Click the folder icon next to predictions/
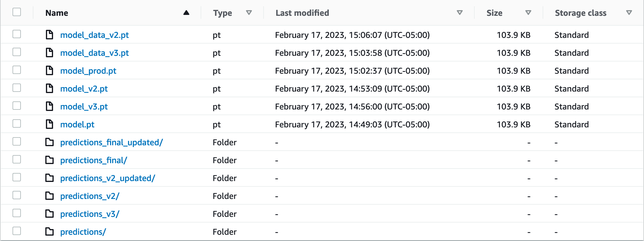Image resolution: width=644 pixels, height=241 pixels. [49, 231]
